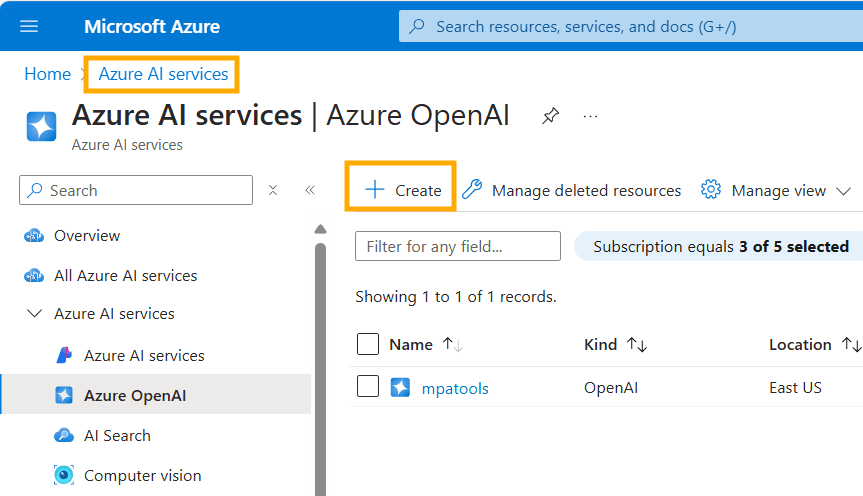Click the Name sort arrows icon
This screenshot has width=863, height=496.
453,345
